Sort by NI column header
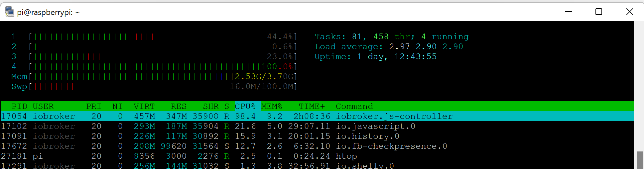Viewport: 644px width, 169px height. coord(117,106)
